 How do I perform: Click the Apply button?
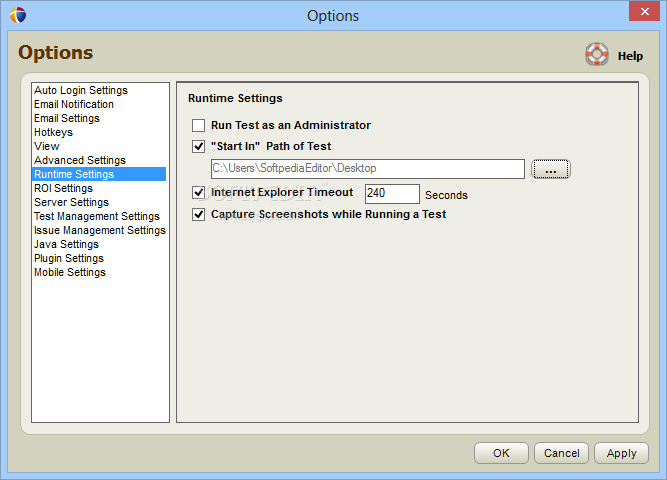point(621,453)
